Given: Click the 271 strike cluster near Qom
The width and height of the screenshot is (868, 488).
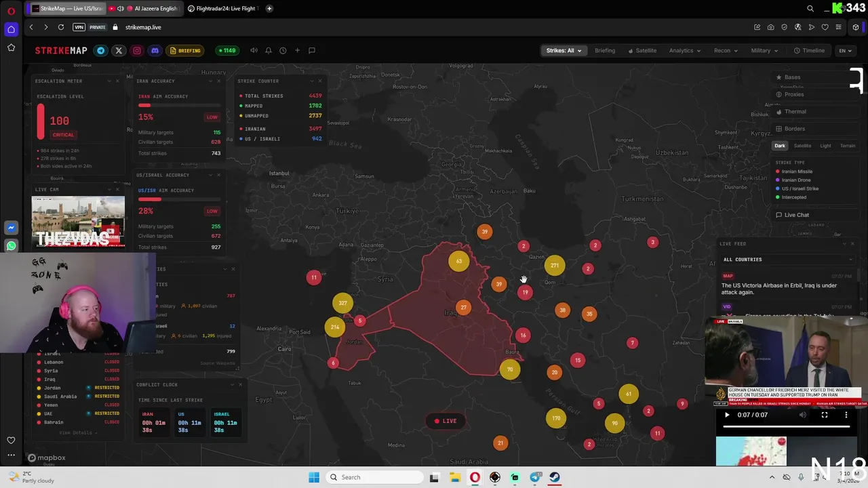Looking at the screenshot, I should tap(555, 266).
